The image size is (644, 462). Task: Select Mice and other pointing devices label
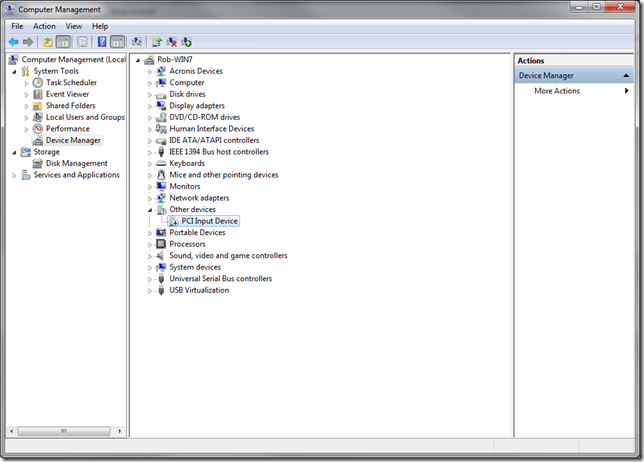224,175
